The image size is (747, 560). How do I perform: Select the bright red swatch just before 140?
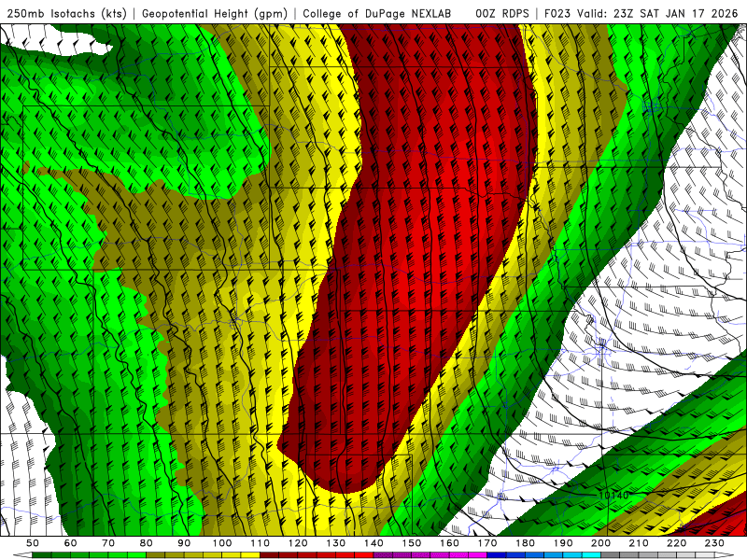364,555
